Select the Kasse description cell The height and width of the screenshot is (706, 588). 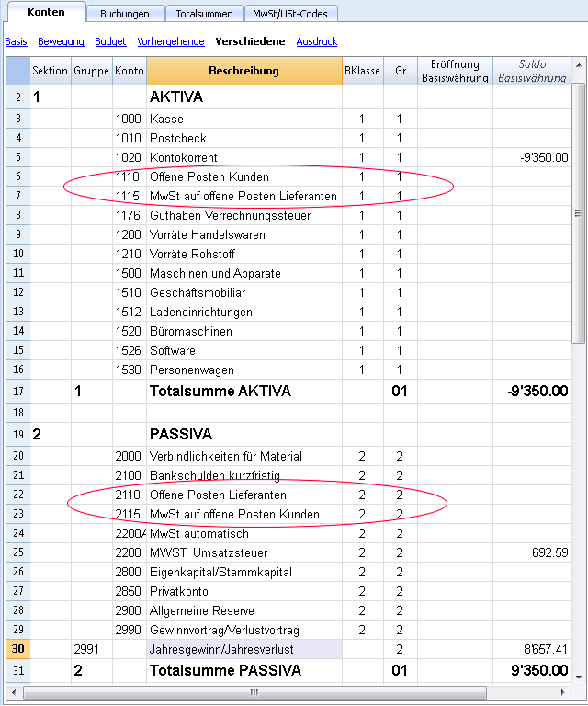244,119
